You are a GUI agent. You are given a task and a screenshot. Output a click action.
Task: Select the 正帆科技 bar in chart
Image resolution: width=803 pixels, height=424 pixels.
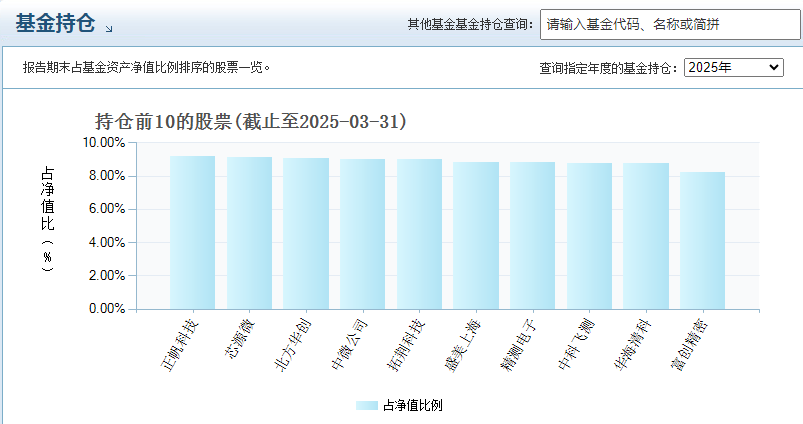[193, 233]
